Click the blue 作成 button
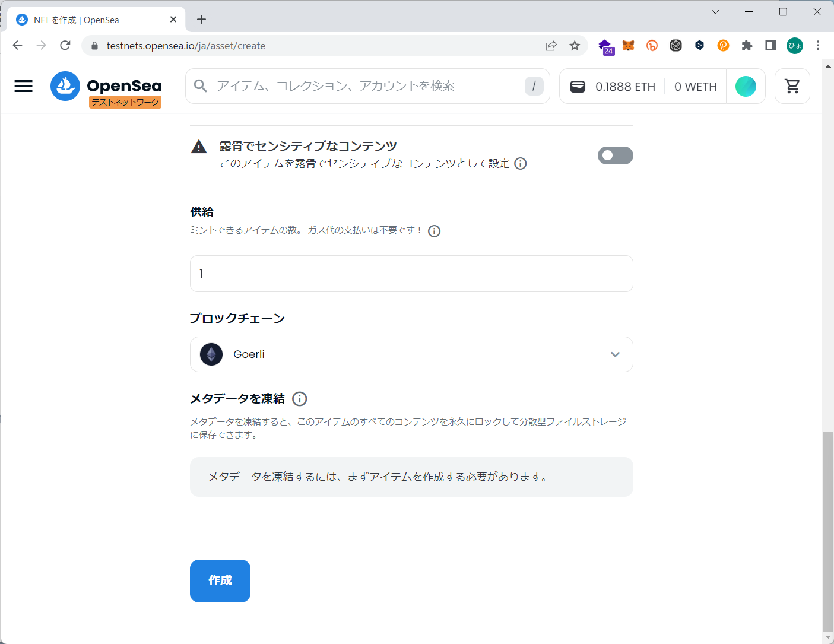Screen dimensions: 834x644 (220, 580)
